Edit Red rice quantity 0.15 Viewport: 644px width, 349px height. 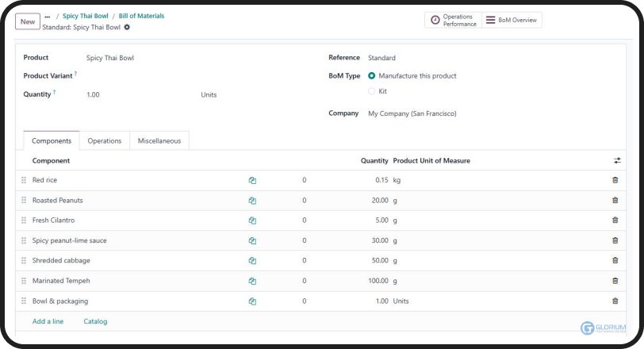(381, 180)
